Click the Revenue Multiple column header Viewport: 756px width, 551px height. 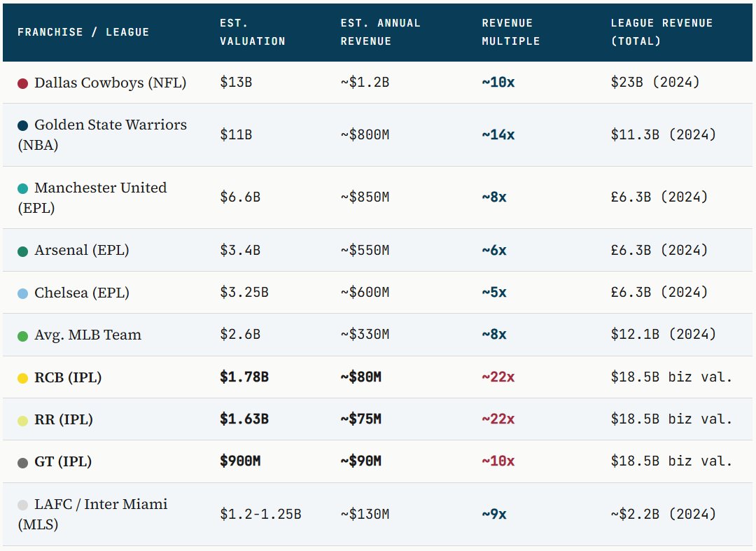511,32
